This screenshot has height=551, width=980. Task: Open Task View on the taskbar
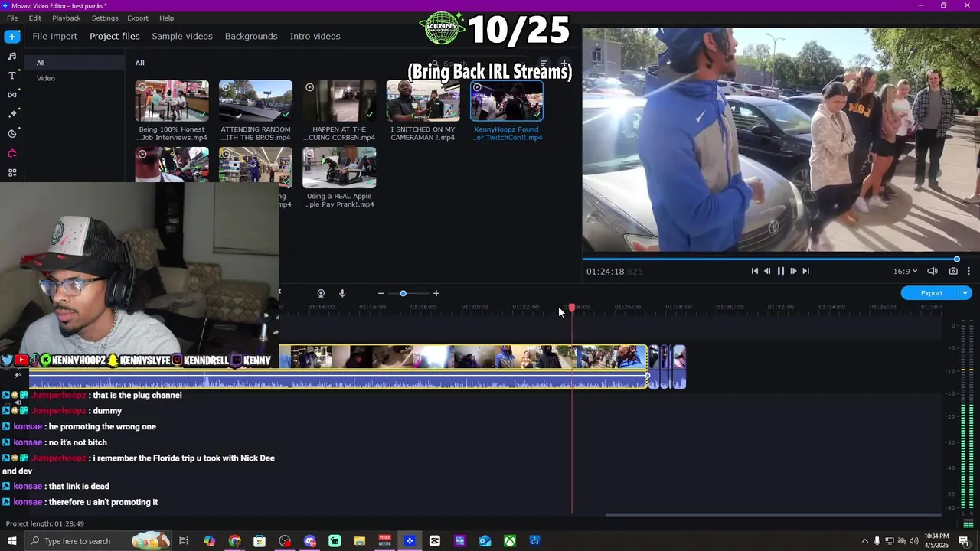184,541
